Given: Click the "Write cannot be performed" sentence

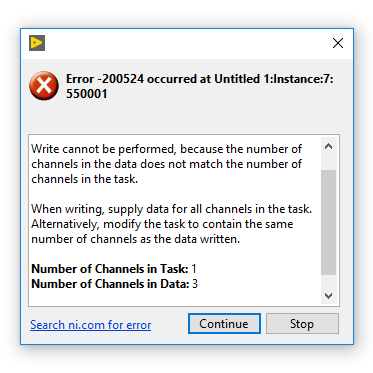Looking at the screenshot, I should [x=167, y=164].
